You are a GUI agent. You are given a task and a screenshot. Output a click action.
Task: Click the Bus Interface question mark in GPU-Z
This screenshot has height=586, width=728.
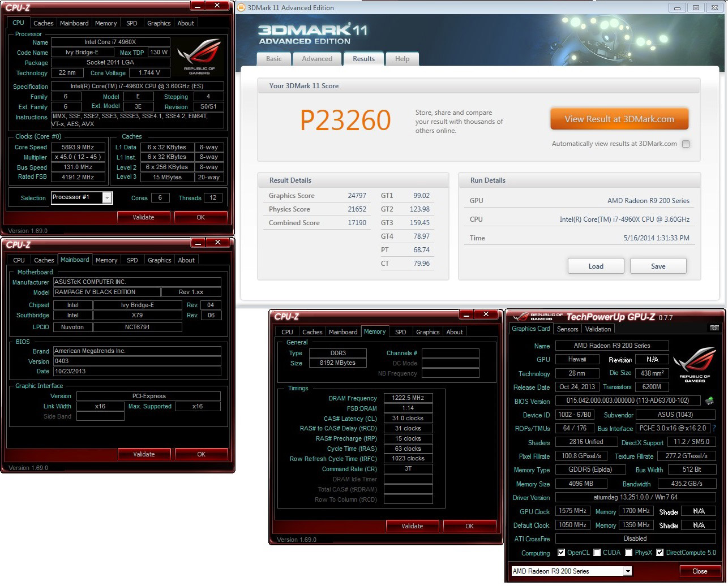714,429
